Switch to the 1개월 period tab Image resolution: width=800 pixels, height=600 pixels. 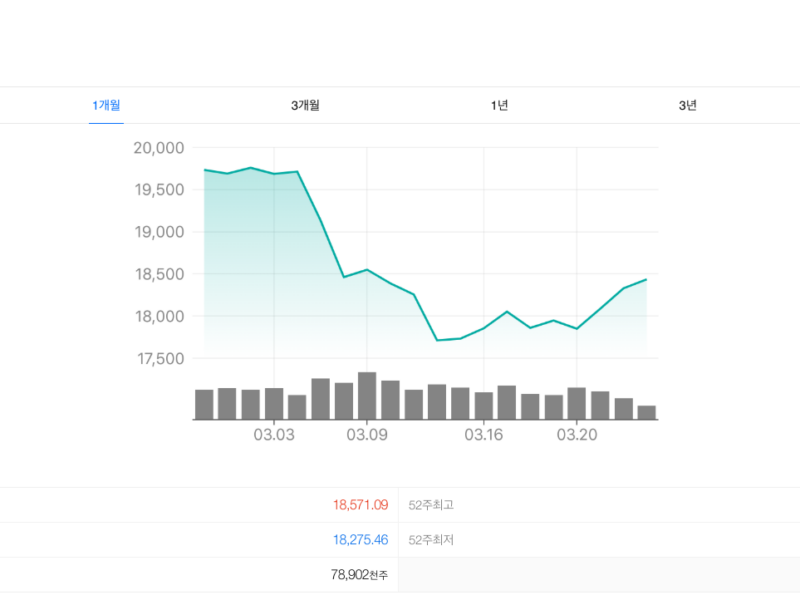(x=106, y=106)
